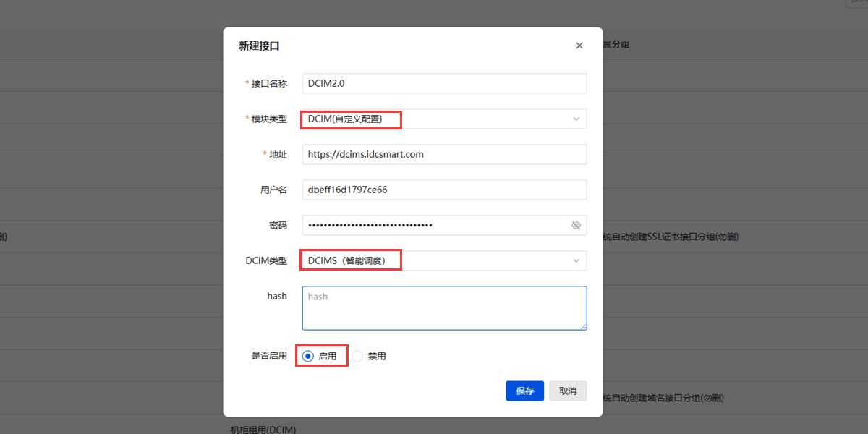Open the DCIM类型 dropdown
This screenshot has width=868, height=434.
point(444,260)
